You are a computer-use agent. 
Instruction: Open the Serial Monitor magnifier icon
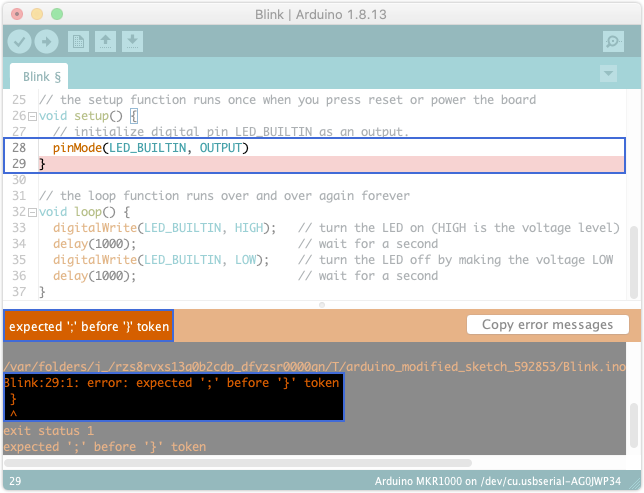pyautogui.click(x=613, y=41)
